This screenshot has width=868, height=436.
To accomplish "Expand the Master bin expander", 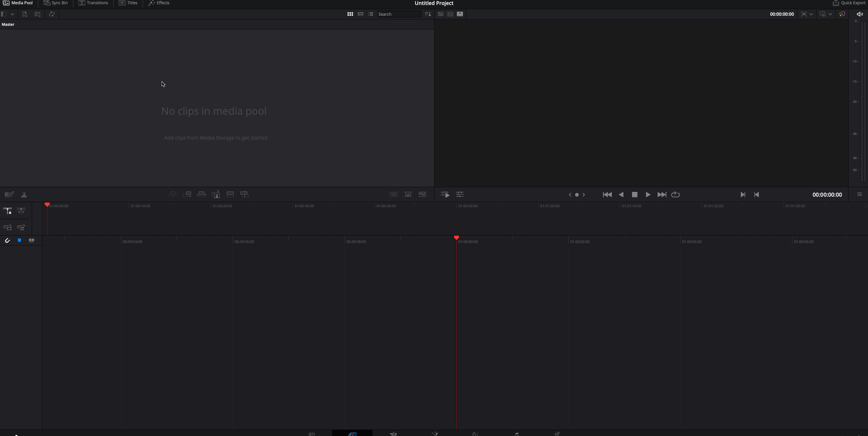I will (x=8, y=24).
